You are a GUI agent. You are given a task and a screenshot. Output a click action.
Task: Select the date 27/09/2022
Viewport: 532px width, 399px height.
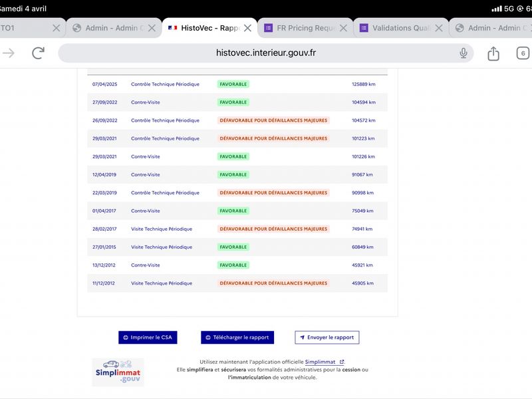[104, 102]
